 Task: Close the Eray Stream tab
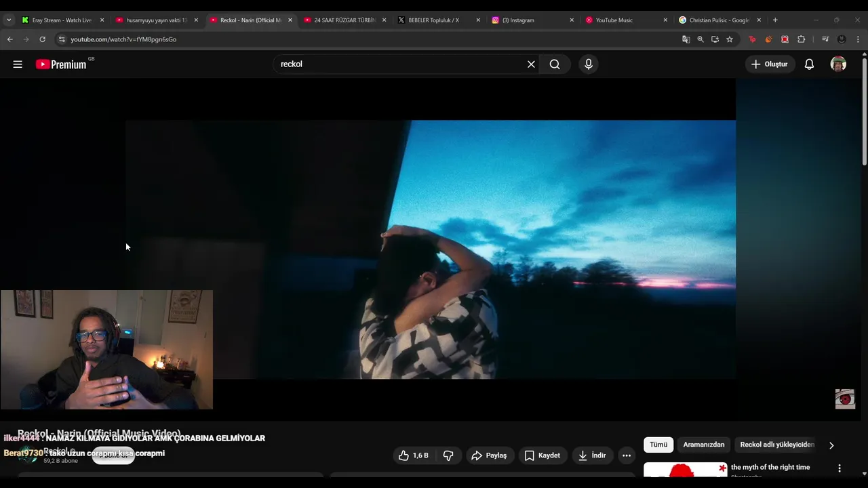(102, 20)
